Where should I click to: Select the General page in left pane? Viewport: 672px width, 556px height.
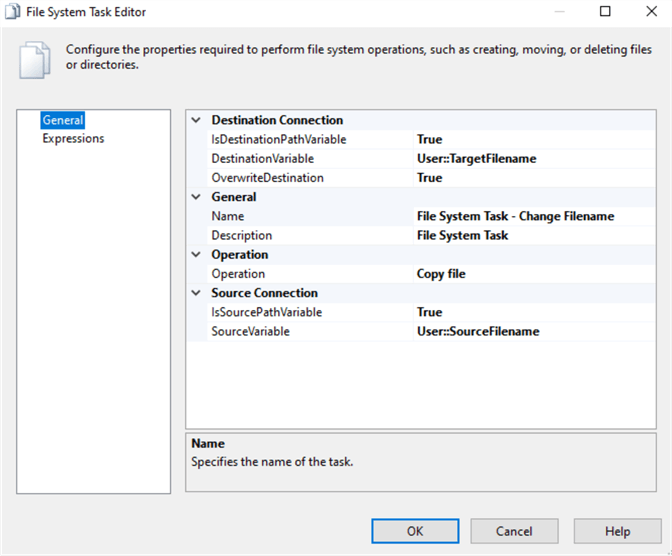64,120
